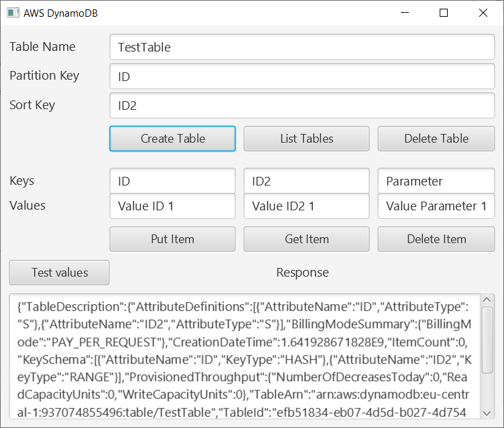Click the Get Item button
This screenshot has width=504, height=428.
tap(306, 239)
